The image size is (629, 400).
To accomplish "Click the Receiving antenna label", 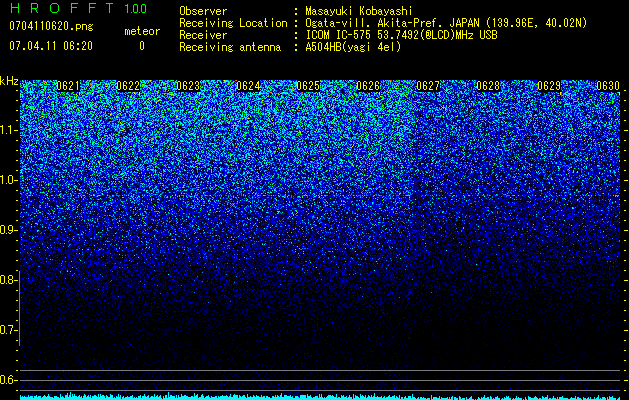I will (230, 47).
